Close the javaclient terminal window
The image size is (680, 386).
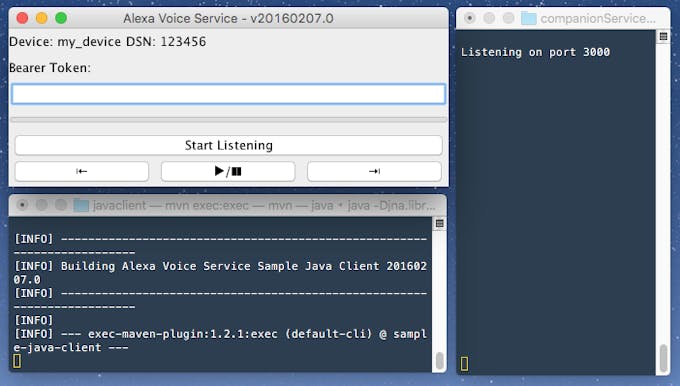22,205
